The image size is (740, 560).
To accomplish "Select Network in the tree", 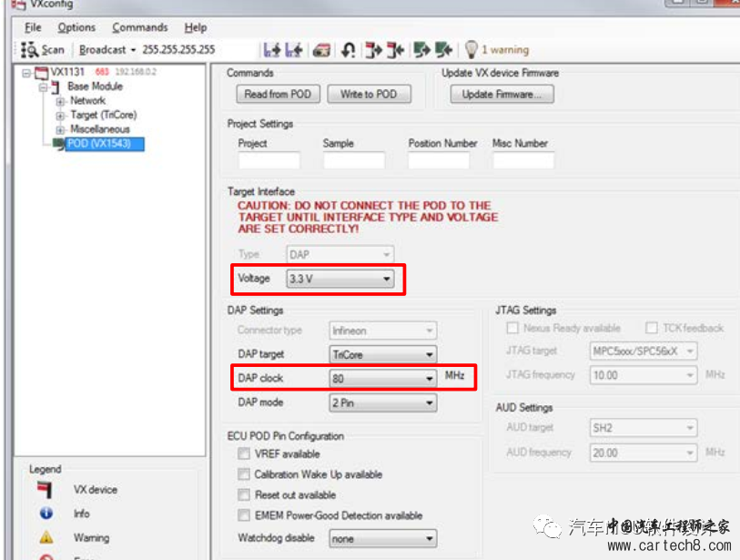I will 87,100.
